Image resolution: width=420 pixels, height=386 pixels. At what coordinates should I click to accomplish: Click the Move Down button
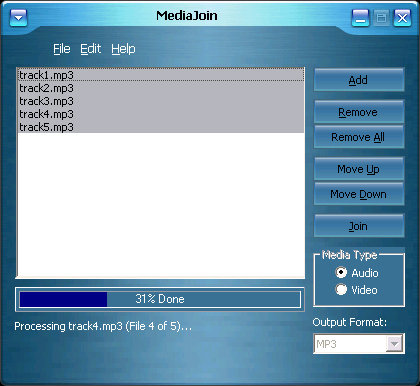pyautogui.click(x=359, y=194)
